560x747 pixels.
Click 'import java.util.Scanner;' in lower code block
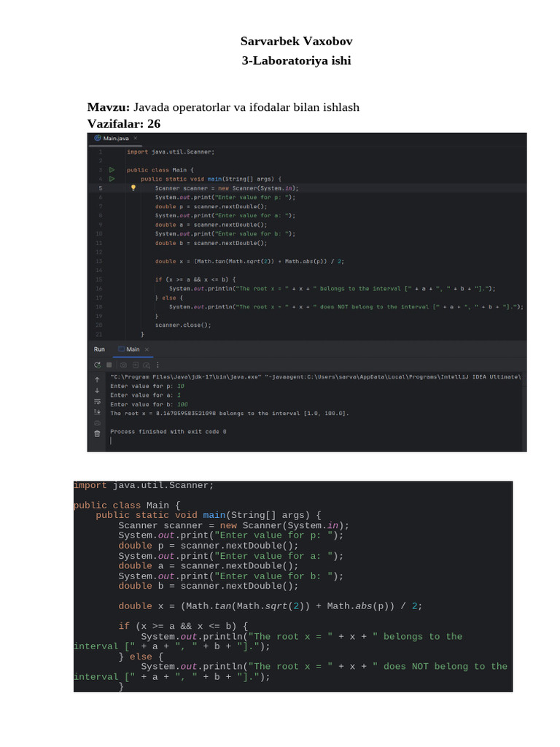point(144,485)
